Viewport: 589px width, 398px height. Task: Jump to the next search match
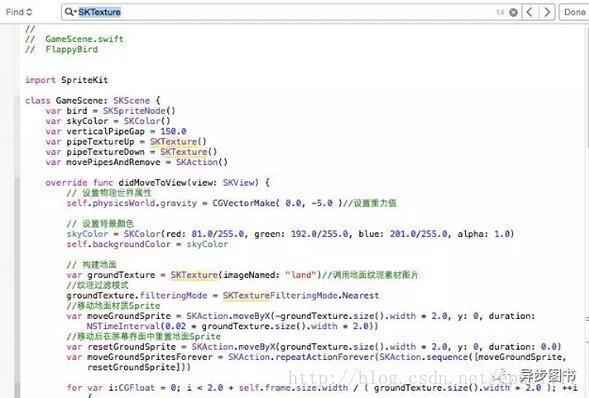coord(547,12)
